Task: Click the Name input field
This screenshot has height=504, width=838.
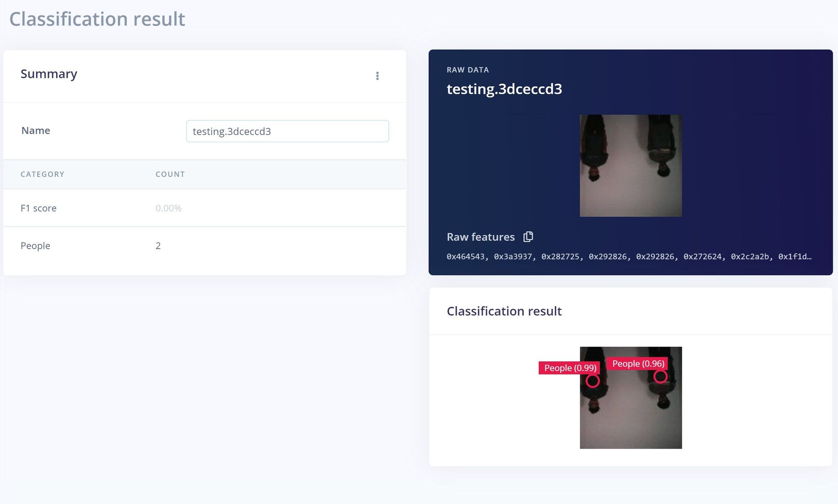Action: click(x=287, y=131)
